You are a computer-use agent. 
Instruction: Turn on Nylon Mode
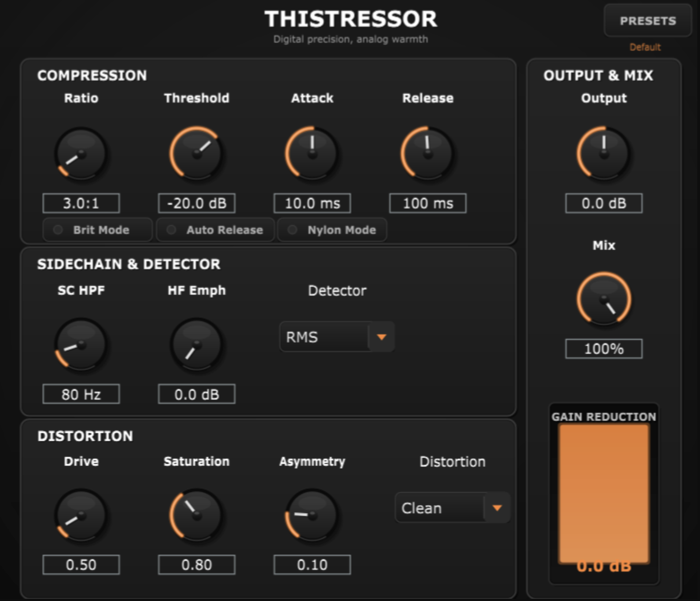(332, 230)
